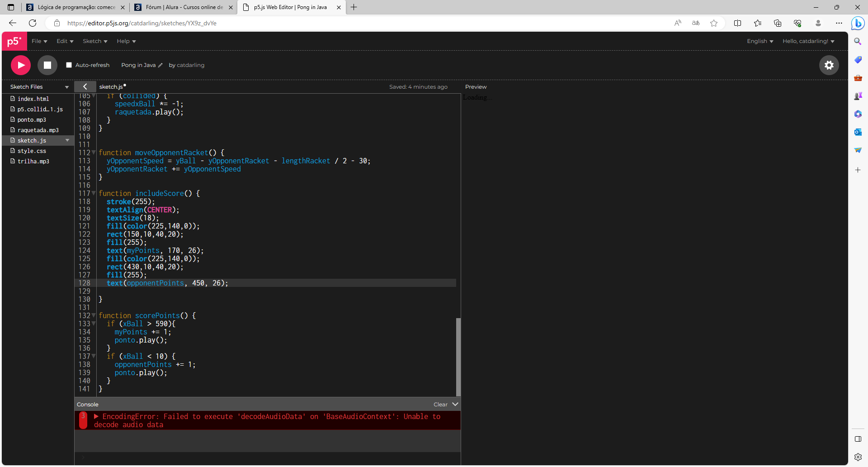Change language from English dropdown
Image resolution: width=868 pixels, height=467 pixels.
(760, 41)
